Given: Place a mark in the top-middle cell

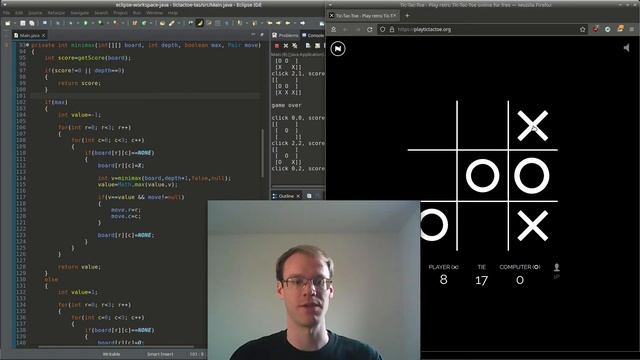Looking at the screenshot, I should coord(482,125).
